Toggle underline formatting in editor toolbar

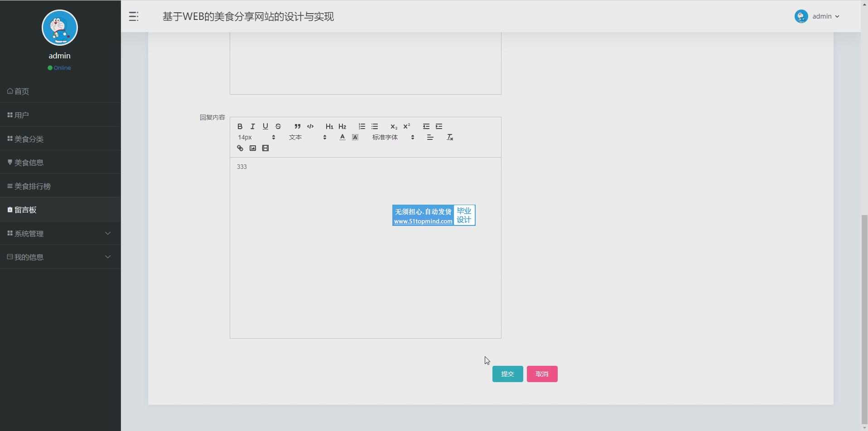click(x=265, y=126)
